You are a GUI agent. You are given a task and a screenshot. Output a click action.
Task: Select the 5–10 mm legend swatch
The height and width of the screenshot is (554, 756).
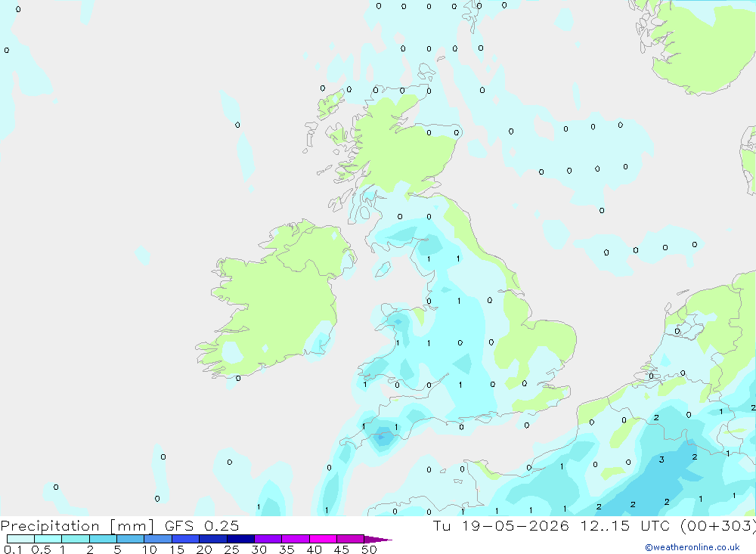(131, 539)
